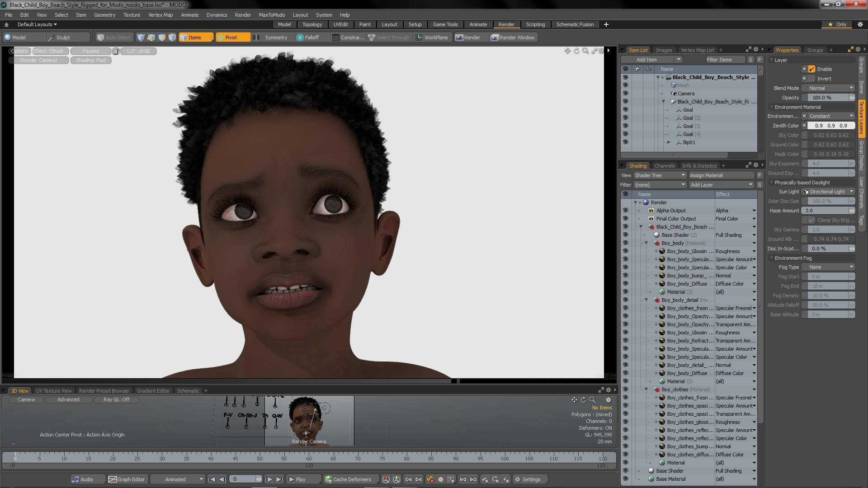868x488 pixels.
Task: Click the Zenith Color value field
Action: pos(831,126)
